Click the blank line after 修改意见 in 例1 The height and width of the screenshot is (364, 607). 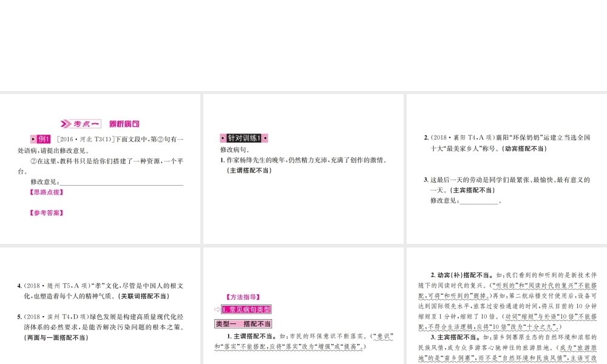pos(121,182)
